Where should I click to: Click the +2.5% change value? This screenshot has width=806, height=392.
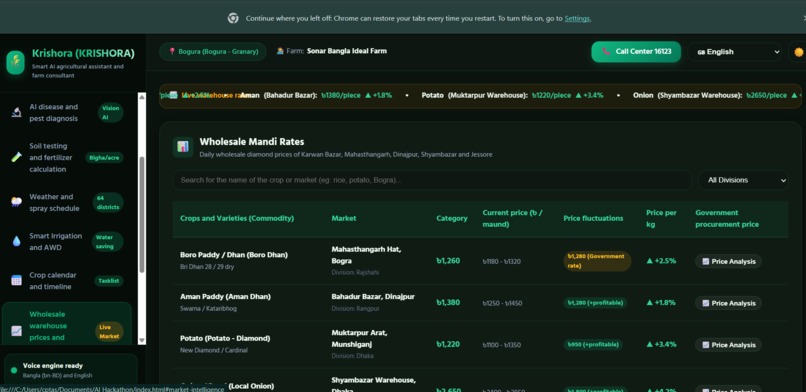point(661,261)
